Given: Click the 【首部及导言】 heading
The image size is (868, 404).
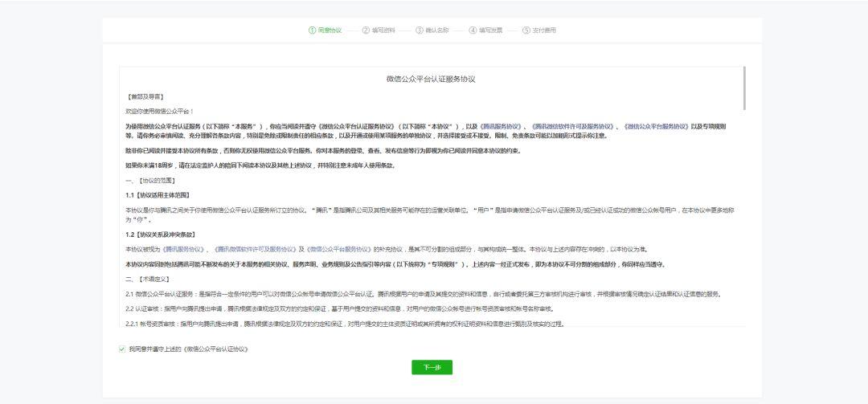Looking at the screenshot, I should (x=145, y=96).
